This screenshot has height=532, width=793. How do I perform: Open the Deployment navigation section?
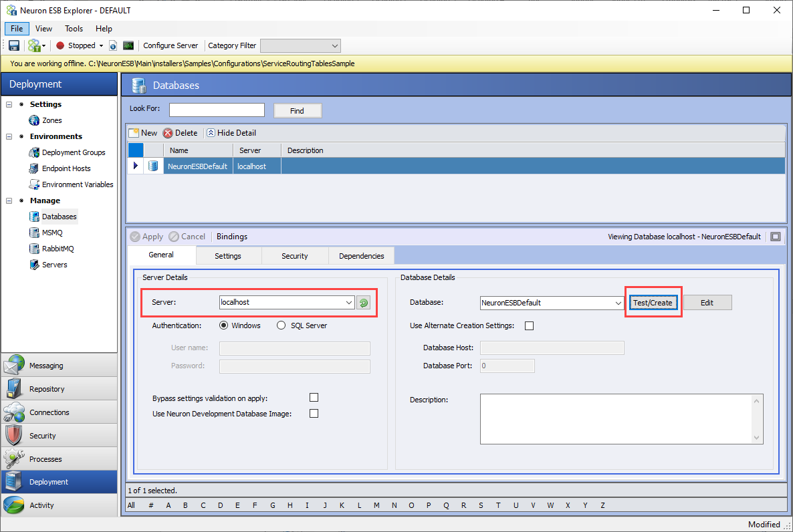point(60,482)
